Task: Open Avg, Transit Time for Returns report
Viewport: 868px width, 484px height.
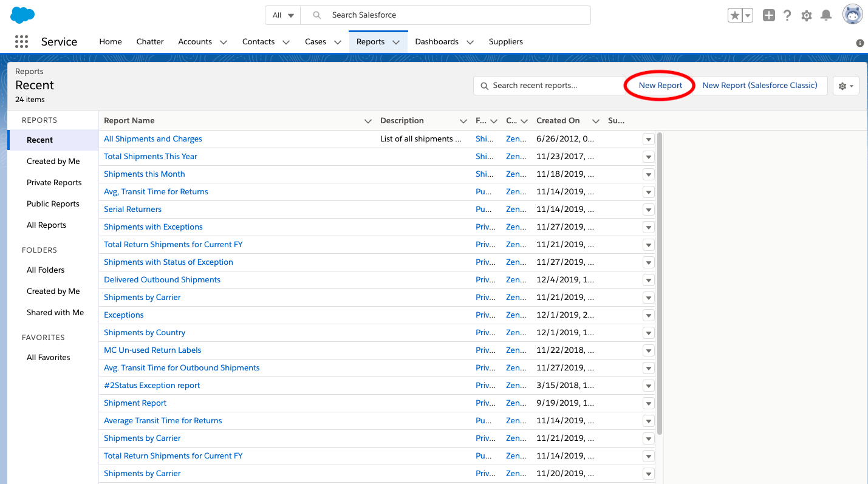Action: (156, 192)
